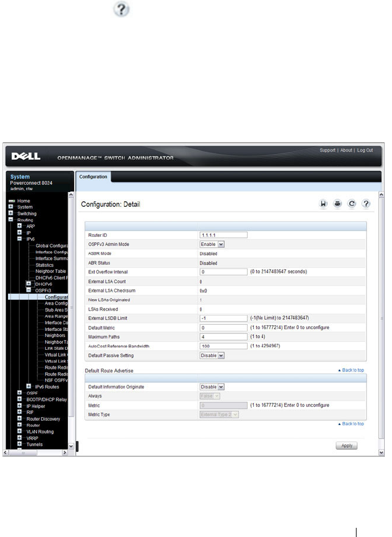This screenshot has width=392, height=537.
Task: Expand the VLAN Routing node
Action: point(20,432)
